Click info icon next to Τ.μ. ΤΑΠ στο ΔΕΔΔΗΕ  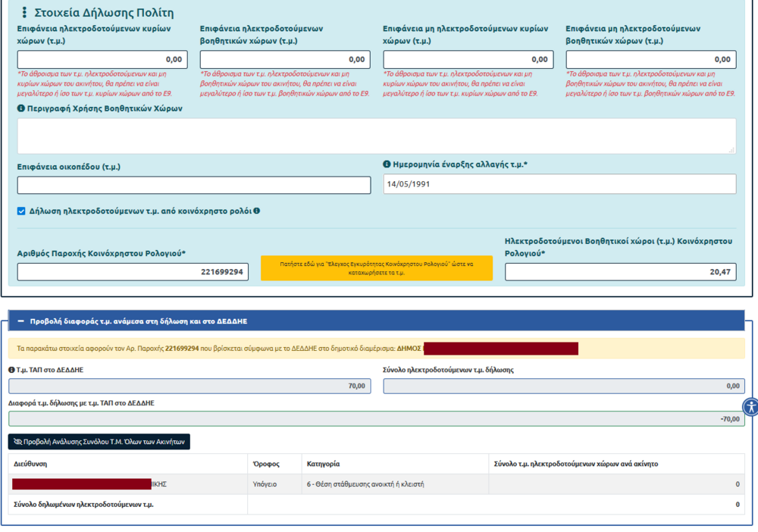[12, 370]
